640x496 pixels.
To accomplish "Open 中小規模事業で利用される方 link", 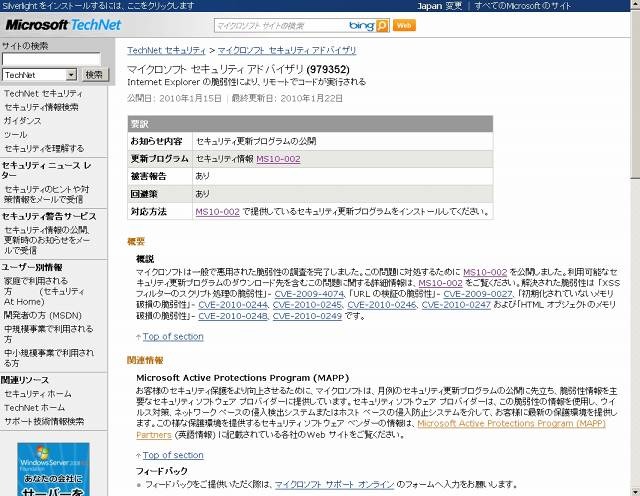I will tap(49, 358).
